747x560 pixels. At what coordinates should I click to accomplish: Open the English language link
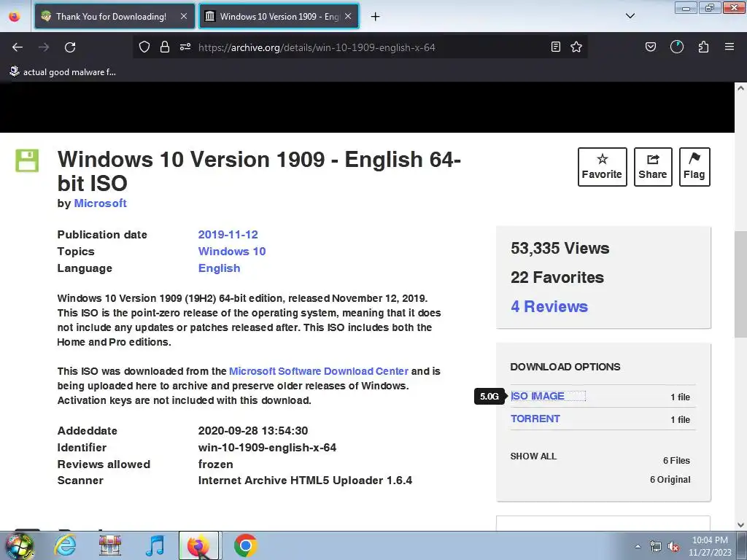(x=219, y=268)
